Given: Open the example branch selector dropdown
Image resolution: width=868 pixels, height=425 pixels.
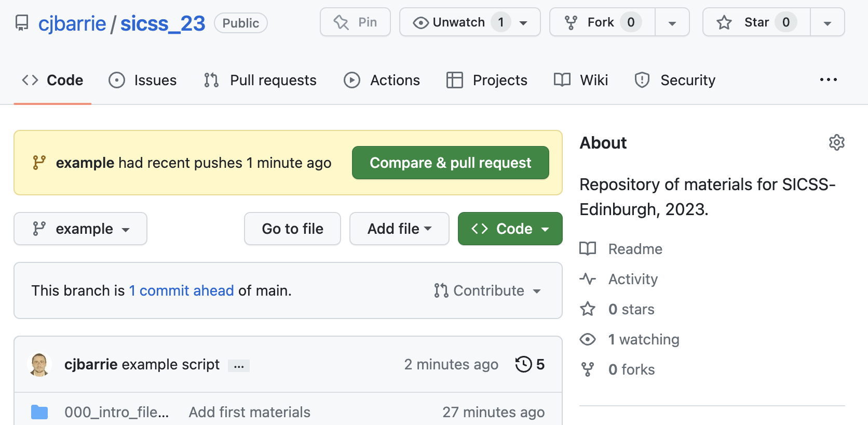Looking at the screenshot, I should click(80, 229).
